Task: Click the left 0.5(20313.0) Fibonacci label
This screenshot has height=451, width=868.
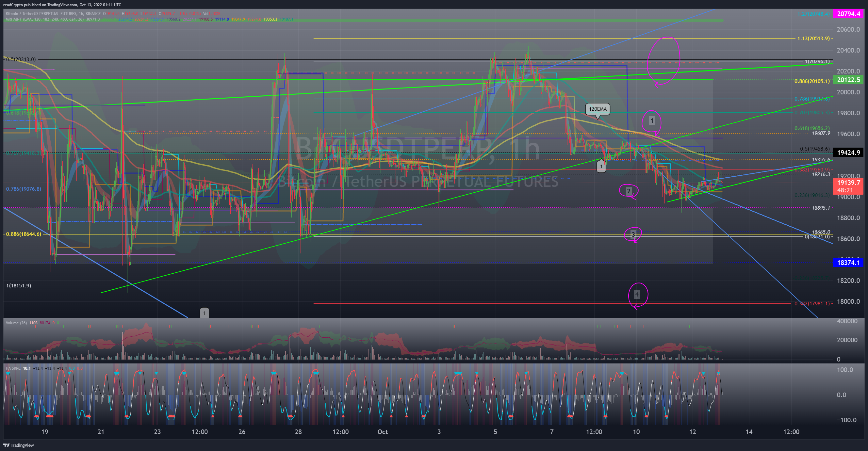Action: 21,59
